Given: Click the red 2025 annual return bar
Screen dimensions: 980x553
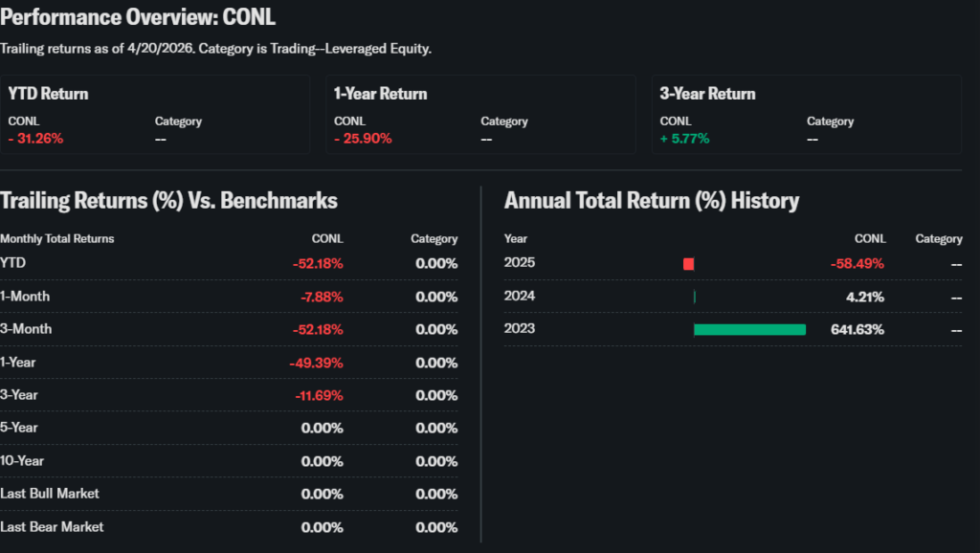Looking at the screenshot, I should [x=688, y=263].
